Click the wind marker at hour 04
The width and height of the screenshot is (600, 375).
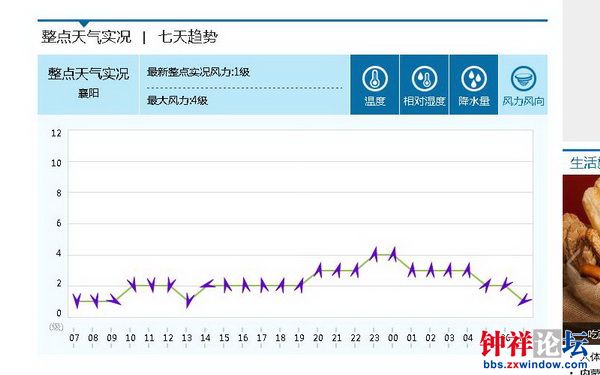point(467,270)
